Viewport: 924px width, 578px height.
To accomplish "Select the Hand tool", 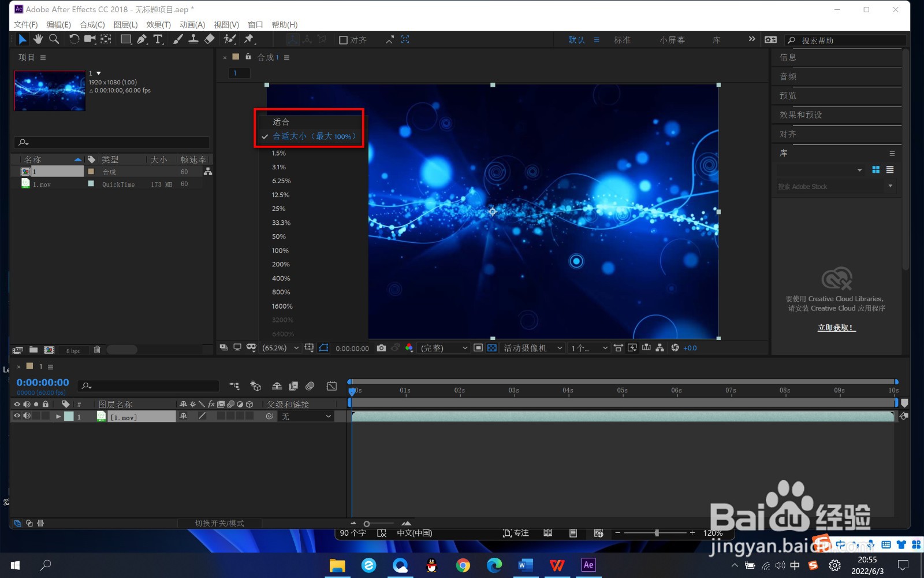I will coord(38,39).
